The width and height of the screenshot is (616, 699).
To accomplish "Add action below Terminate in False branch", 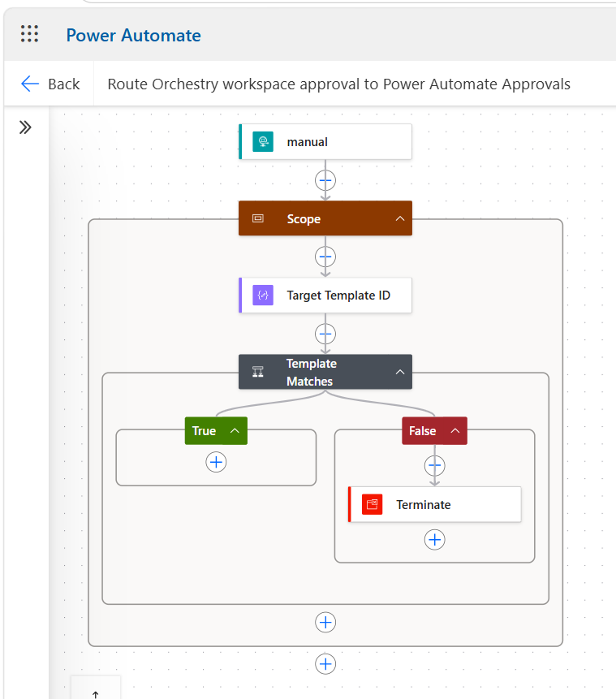I will pos(434,540).
